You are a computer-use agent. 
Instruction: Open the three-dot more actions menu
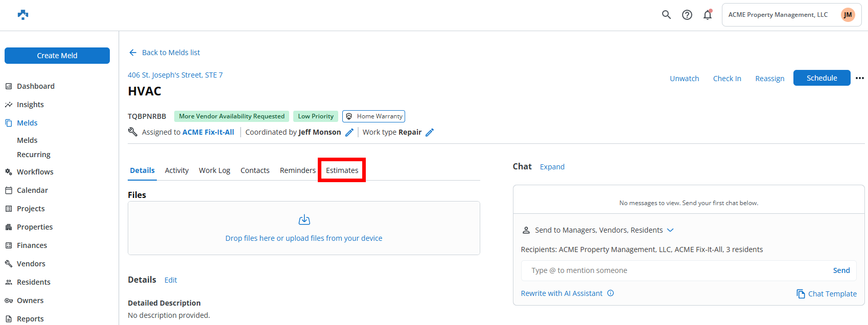[x=860, y=78]
